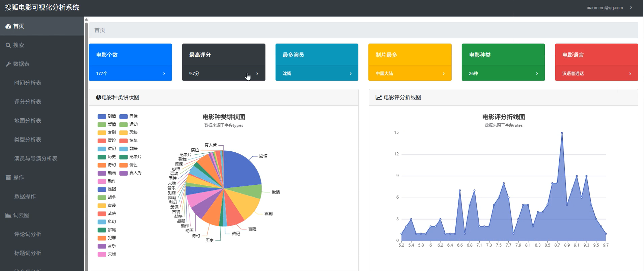
Task: Open 地图分析表 in the sidebar
Action: [x=28, y=121]
